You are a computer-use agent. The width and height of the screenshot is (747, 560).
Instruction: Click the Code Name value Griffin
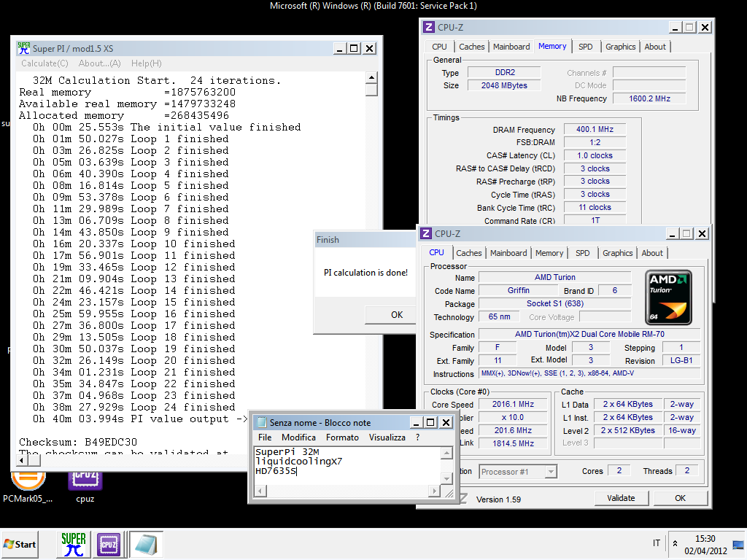[x=519, y=290]
